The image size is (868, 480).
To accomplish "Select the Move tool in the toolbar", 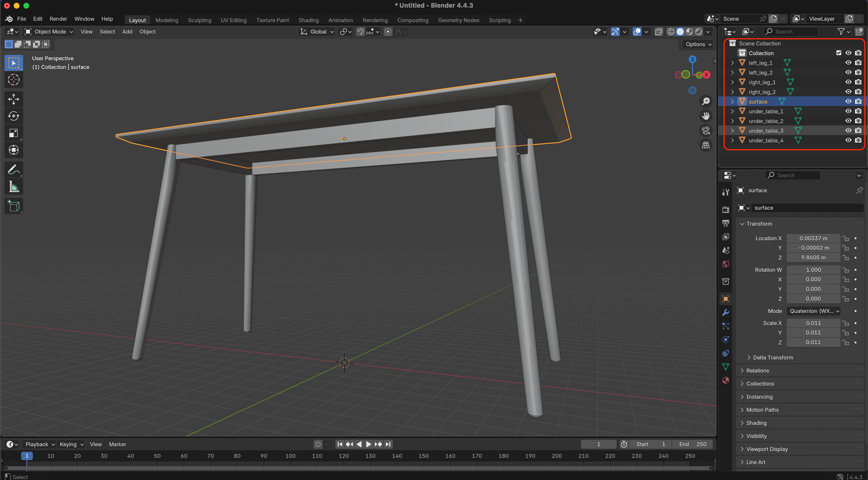I will click(x=14, y=99).
